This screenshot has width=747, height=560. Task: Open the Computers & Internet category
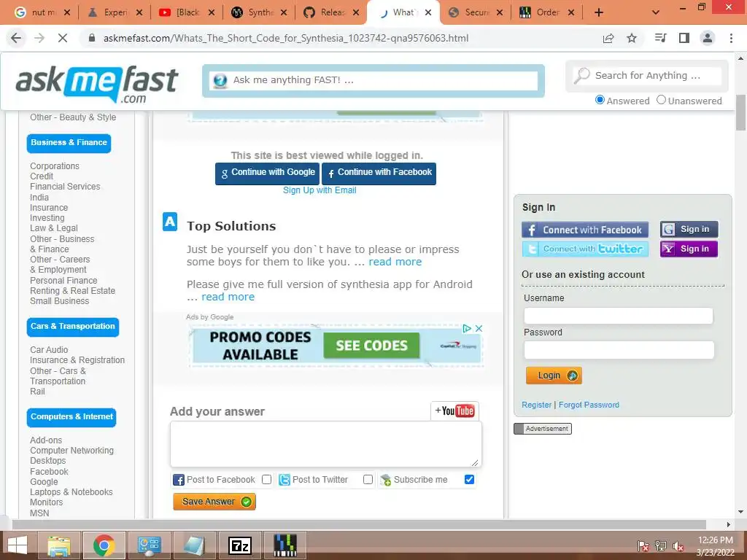71,417
